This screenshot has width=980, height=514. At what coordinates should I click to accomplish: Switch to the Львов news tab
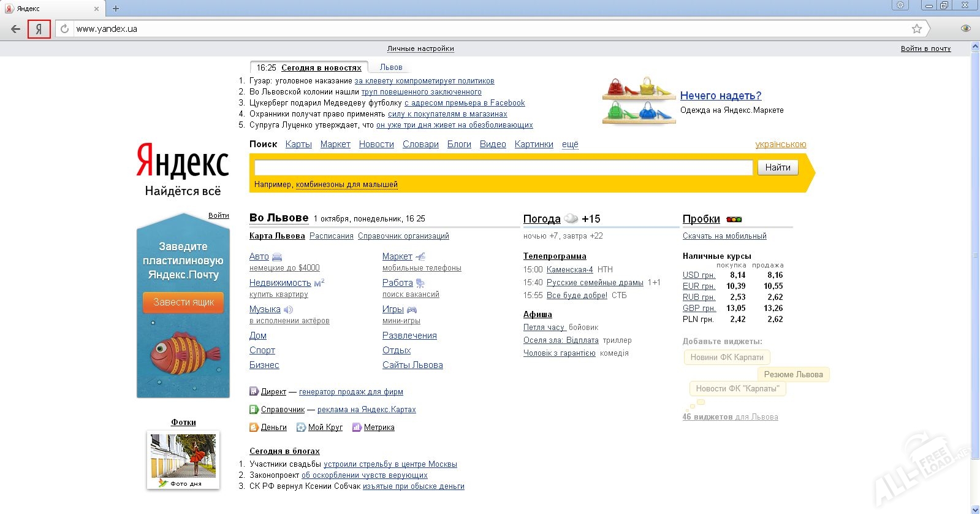pos(391,67)
